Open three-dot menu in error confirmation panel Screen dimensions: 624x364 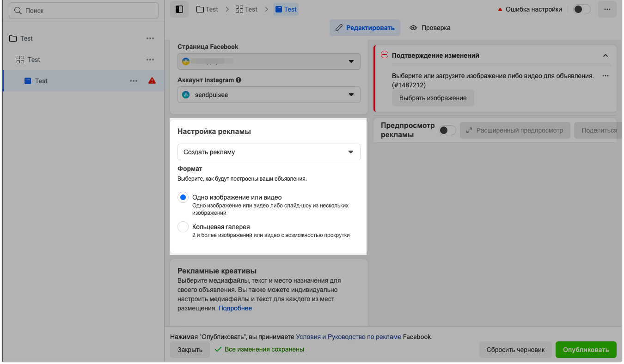point(606,76)
